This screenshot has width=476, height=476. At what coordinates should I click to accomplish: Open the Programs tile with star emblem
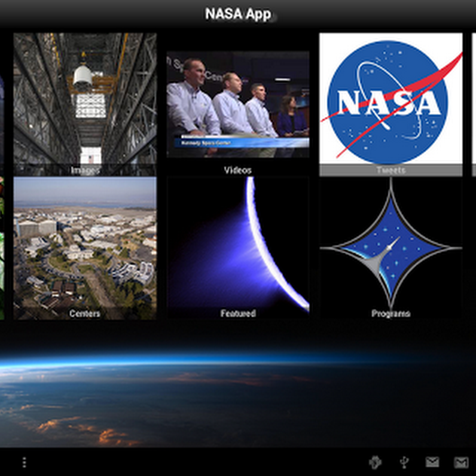pos(391,248)
